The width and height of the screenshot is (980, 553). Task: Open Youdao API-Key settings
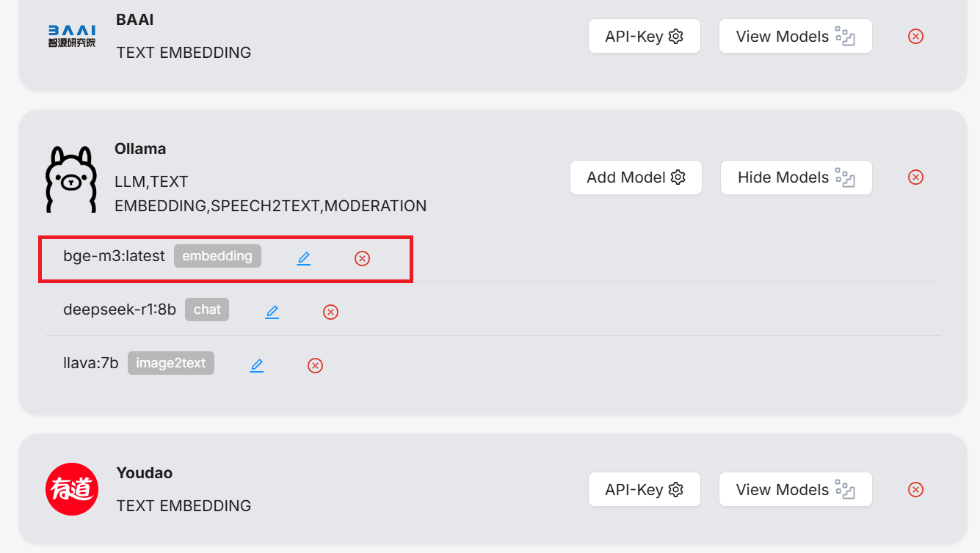645,489
